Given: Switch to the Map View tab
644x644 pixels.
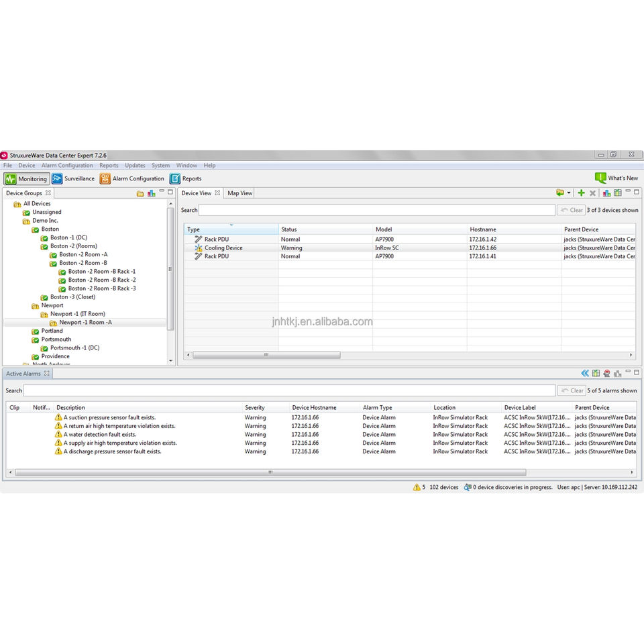Looking at the screenshot, I should [240, 193].
